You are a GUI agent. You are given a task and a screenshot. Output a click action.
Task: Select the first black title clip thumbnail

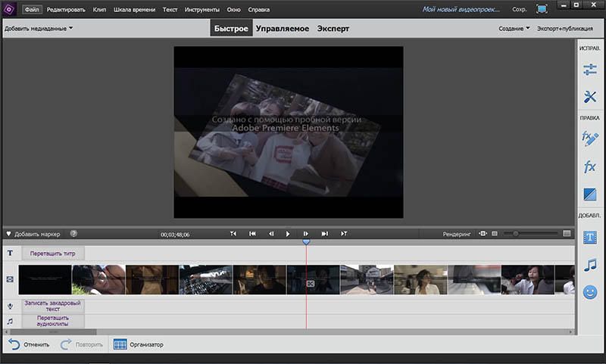pyautogui.click(x=45, y=279)
